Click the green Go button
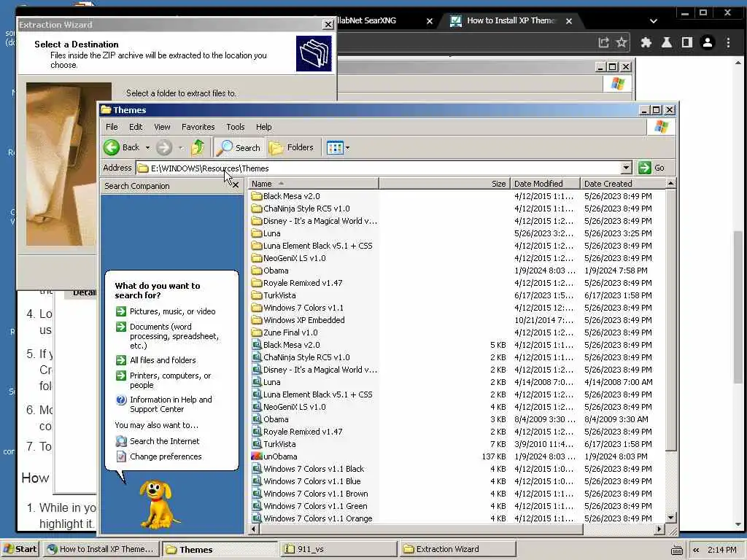 tap(651, 168)
